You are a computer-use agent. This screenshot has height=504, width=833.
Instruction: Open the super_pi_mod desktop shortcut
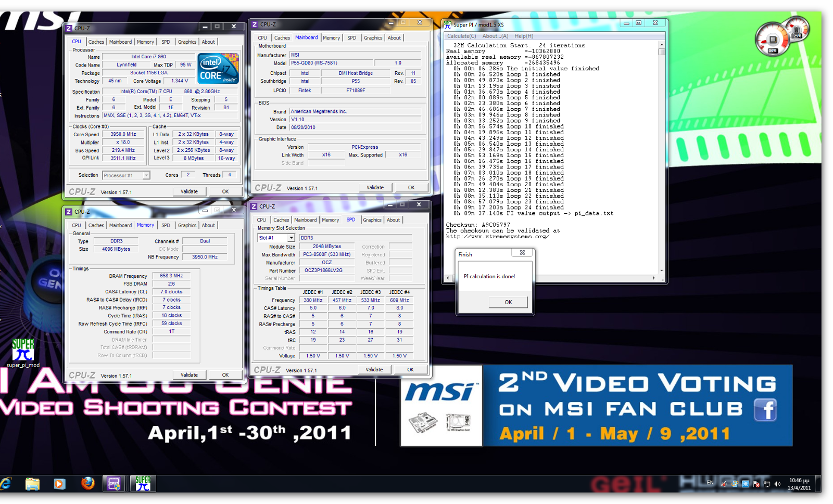point(23,353)
